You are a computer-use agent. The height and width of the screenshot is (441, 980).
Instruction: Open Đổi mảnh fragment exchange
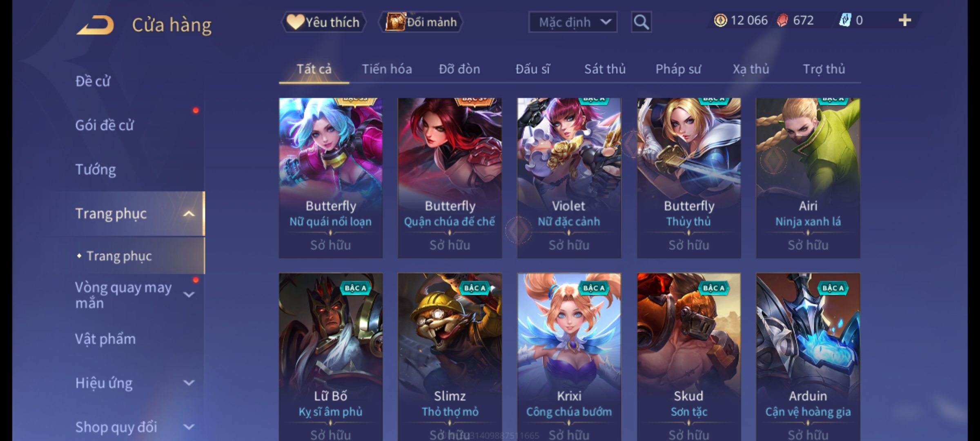421,22
